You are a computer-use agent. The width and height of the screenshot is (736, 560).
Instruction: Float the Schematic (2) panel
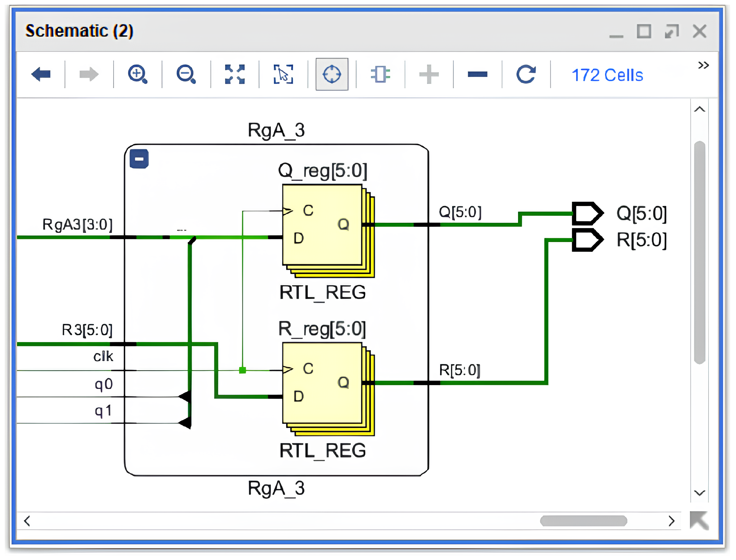click(x=671, y=32)
